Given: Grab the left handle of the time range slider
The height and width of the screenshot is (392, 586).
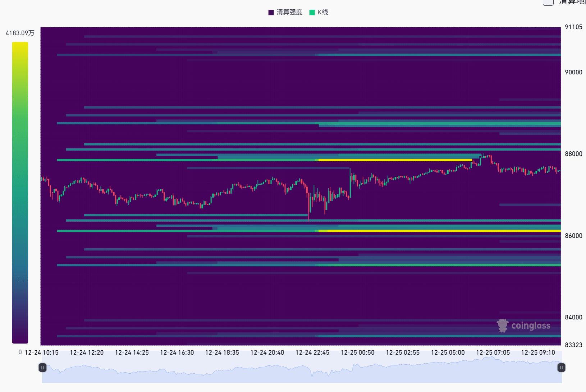Looking at the screenshot, I should click(x=42, y=368).
